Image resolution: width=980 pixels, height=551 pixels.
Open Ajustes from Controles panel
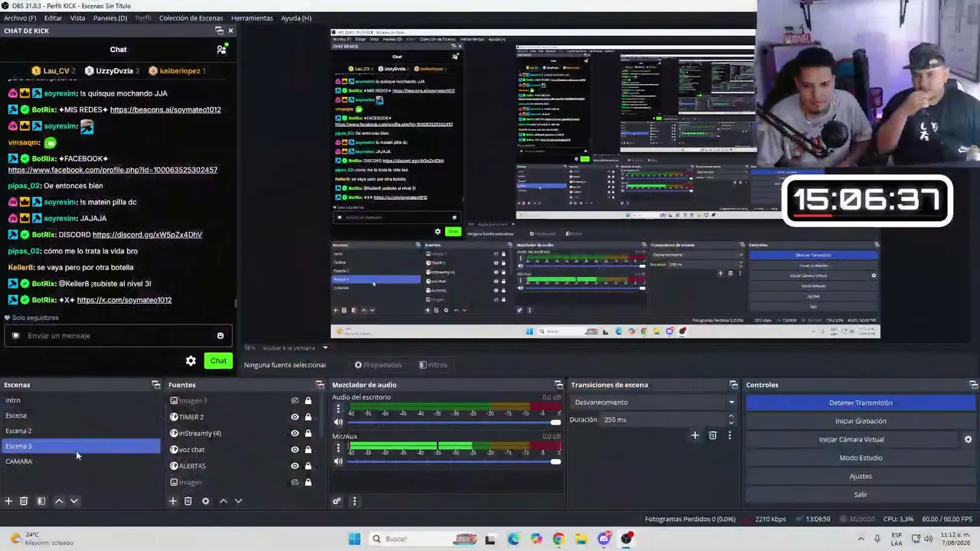[x=861, y=476]
